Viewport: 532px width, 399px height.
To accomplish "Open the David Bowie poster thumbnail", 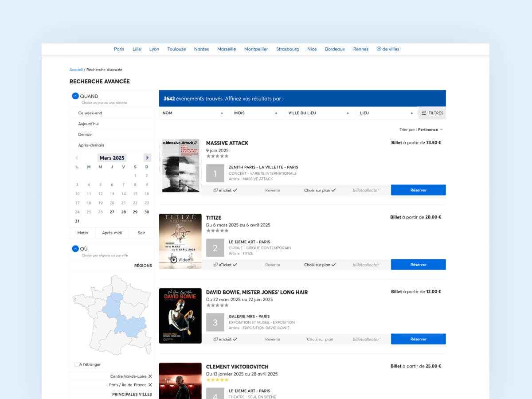I will click(180, 316).
